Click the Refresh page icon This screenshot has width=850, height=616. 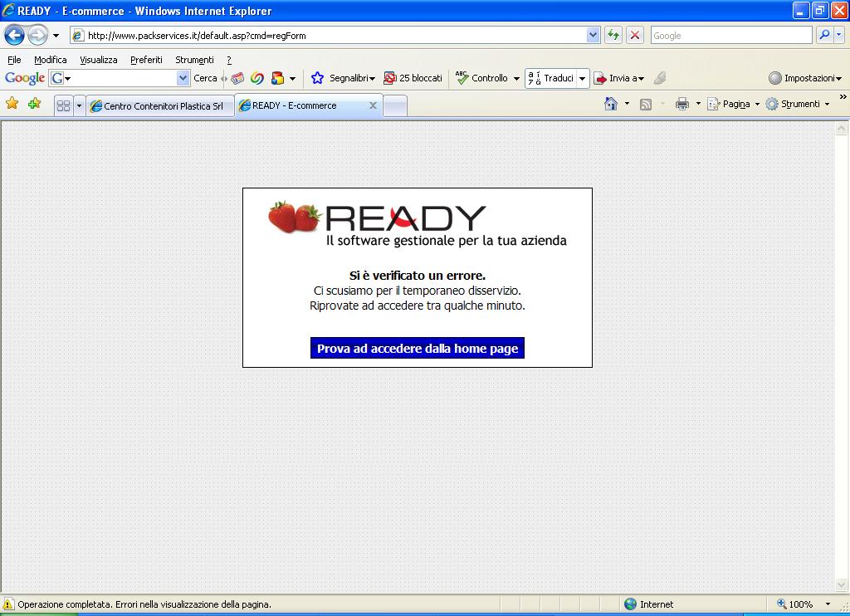coord(613,36)
